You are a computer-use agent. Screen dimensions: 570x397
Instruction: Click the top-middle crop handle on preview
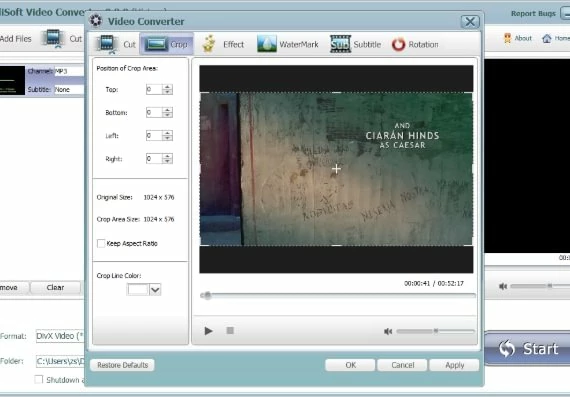(336, 93)
